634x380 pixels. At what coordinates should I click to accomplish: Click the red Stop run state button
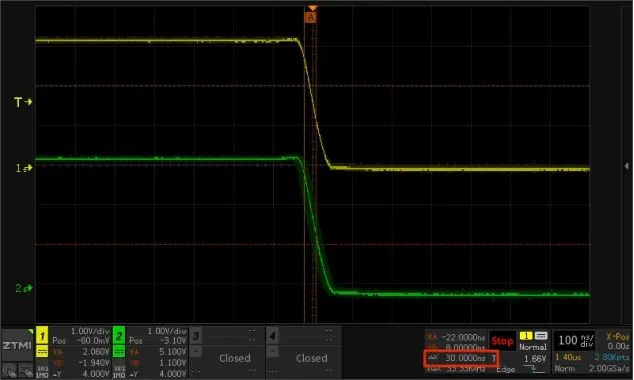pyautogui.click(x=502, y=341)
